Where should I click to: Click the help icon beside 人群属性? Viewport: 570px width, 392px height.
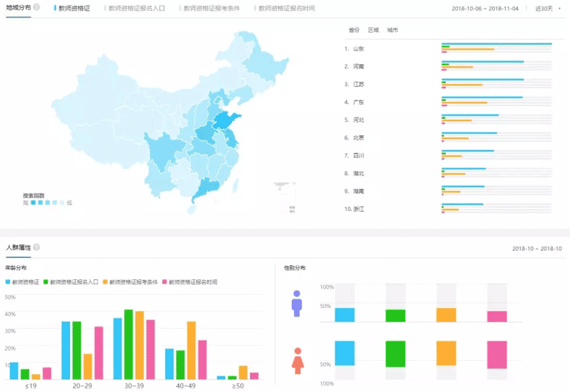click(x=36, y=247)
